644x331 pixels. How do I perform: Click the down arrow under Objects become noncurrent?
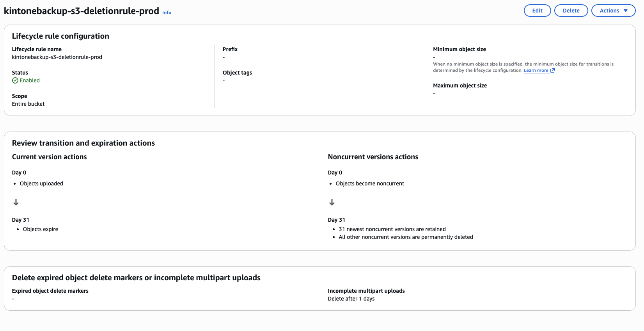click(x=332, y=202)
